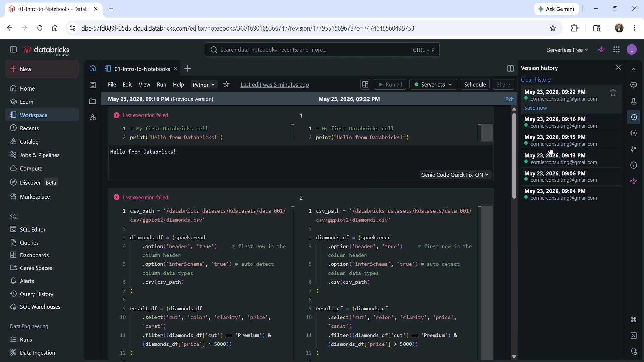Image resolution: width=644 pixels, height=362 pixels.
Task: Open the keyboard shortcuts command icon
Action: click(x=634, y=319)
